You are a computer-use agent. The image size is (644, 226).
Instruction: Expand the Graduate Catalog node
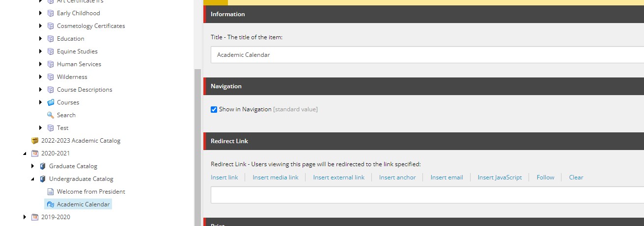[x=33, y=166]
